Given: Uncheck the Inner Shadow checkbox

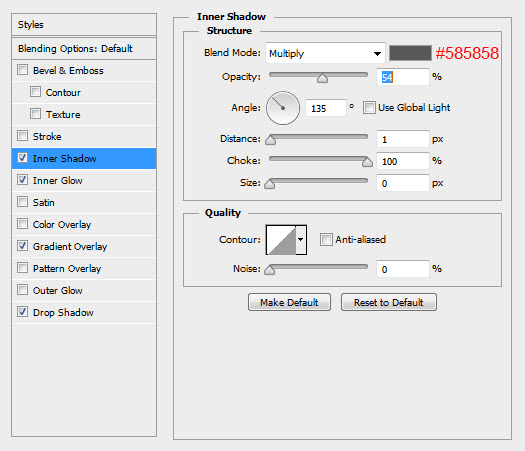Looking at the screenshot, I should coord(22,158).
